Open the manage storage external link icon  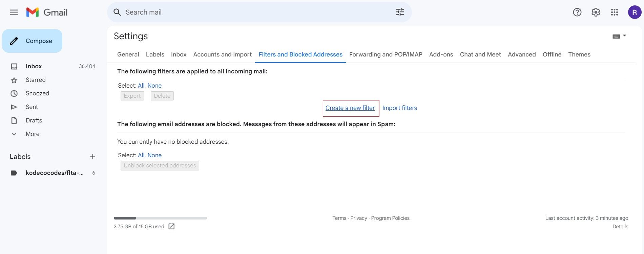click(x=171, y=227)
